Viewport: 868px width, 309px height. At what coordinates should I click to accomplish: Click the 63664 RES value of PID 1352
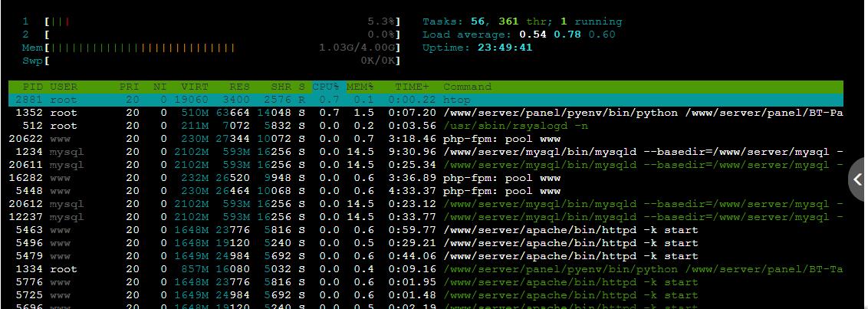pos(233,113)
